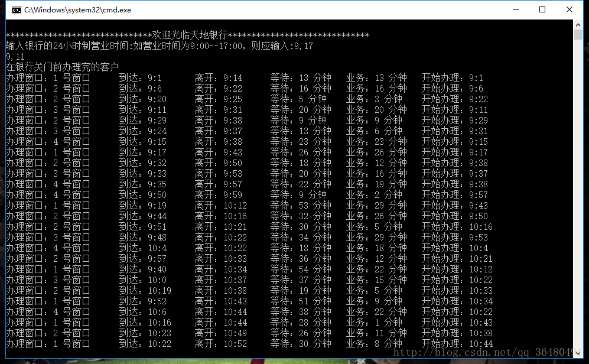
Task: Minimize the cmd.exe window
Action: pyautogui.click(x=516, y=10)
